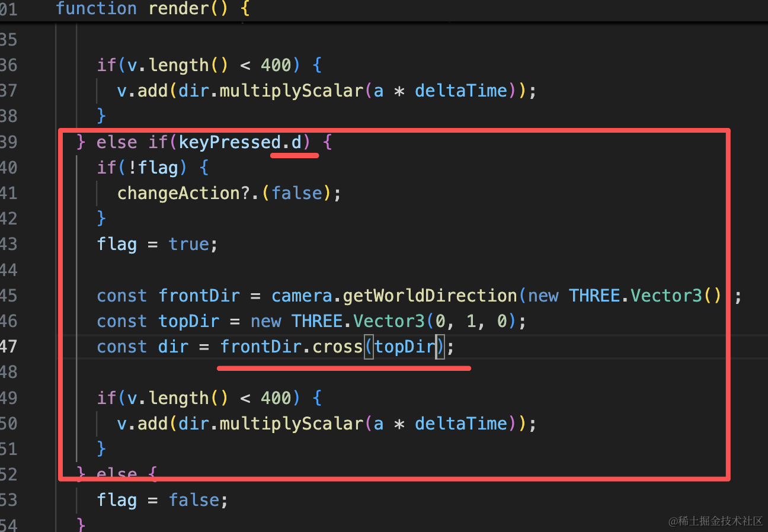Image resolution: width=768 pixels, height=532 pixels.
Task: Click 'frontDir' in its const declaration line
Action: click(199, 295)
